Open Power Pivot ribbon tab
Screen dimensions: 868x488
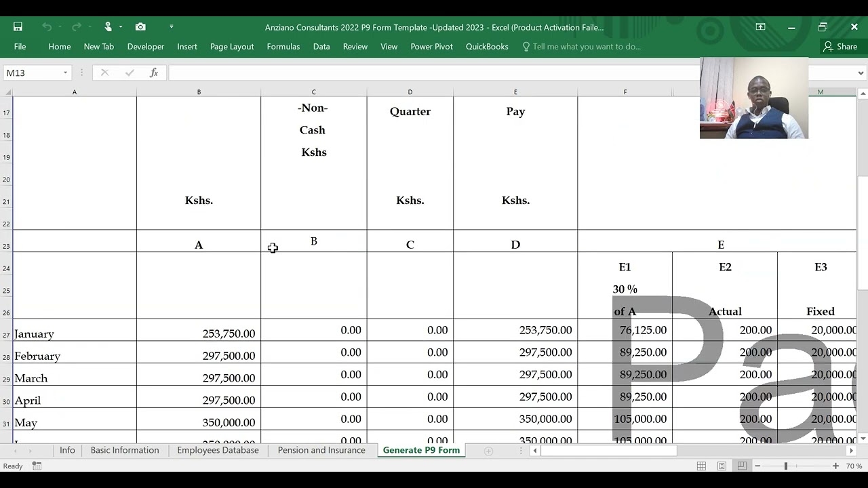[431, 46]
